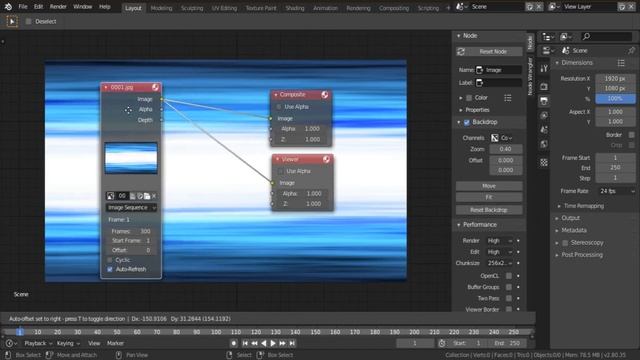Play the animation forward
Image resolution: width=640 pixels, height=360 pixels.
pyautogui.click(x=273, y=344)
